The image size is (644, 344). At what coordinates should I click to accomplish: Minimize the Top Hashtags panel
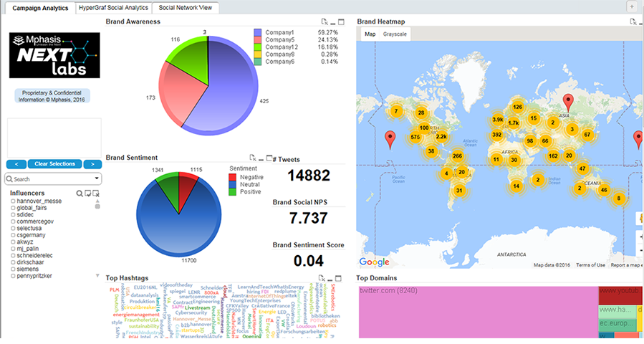point(330,280)
